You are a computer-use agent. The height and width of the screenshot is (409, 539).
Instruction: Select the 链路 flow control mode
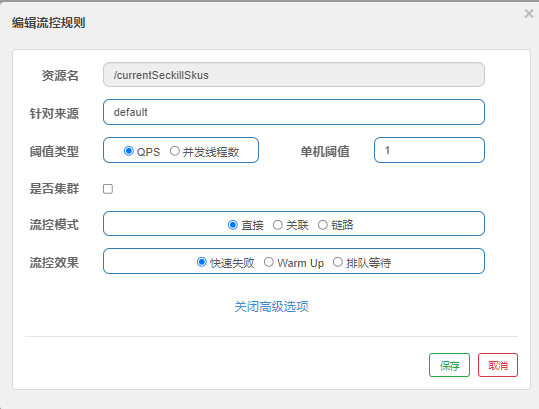click(x=322, y=225)
